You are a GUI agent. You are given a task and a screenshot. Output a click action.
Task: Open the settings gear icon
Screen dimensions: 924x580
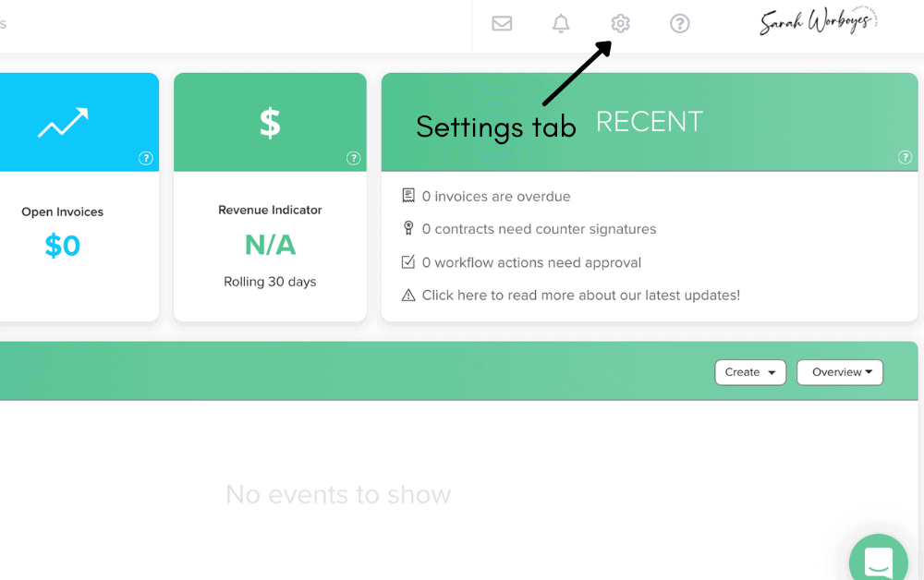pyautogui.click(x=620, y=24)
